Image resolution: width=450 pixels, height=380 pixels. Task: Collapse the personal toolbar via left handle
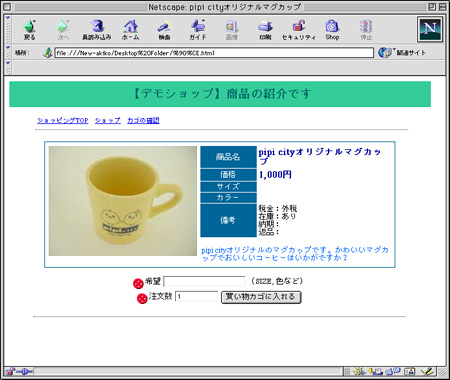[x=8, y=68]
